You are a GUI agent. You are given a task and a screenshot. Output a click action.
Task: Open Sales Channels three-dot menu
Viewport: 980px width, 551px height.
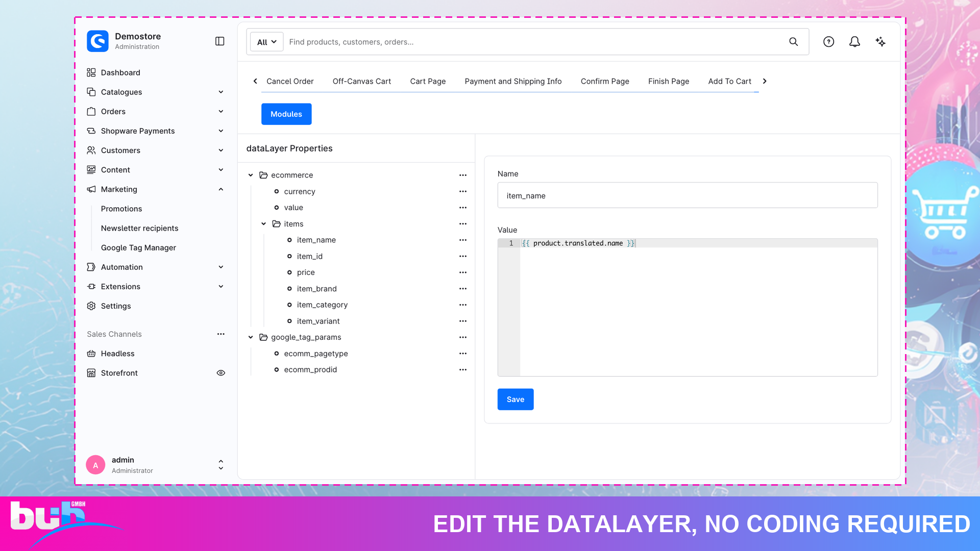221,334
